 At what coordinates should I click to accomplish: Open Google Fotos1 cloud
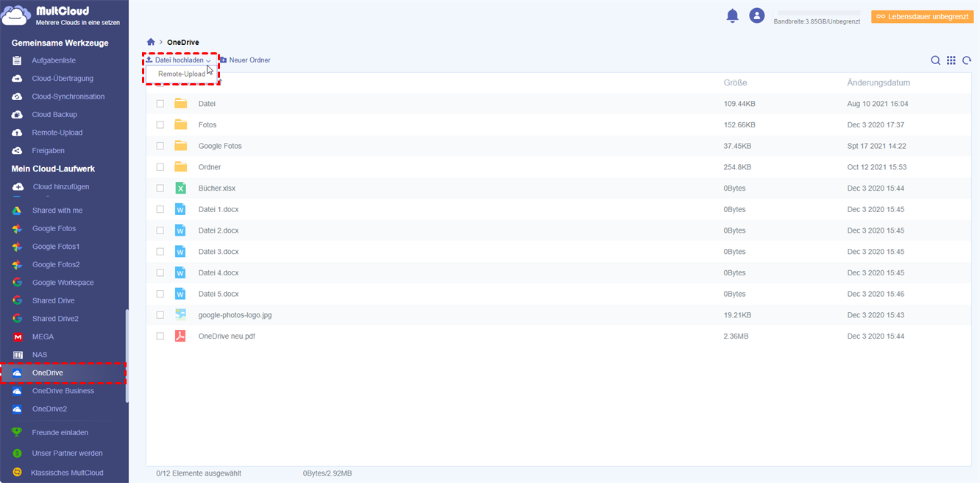point(56,247)
